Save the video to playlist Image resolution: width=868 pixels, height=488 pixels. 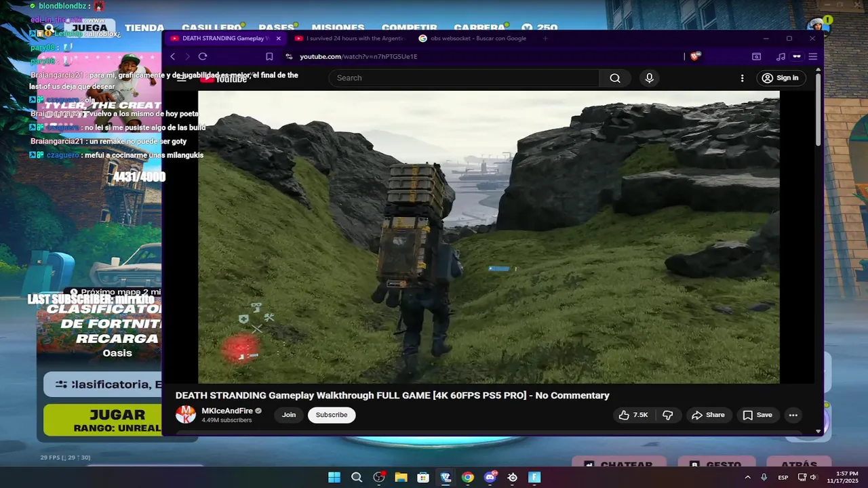tap(757, 415)
